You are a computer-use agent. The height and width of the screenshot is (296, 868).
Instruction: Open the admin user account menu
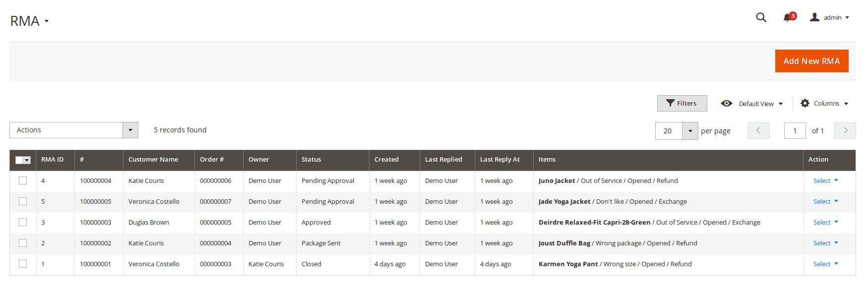829,17
